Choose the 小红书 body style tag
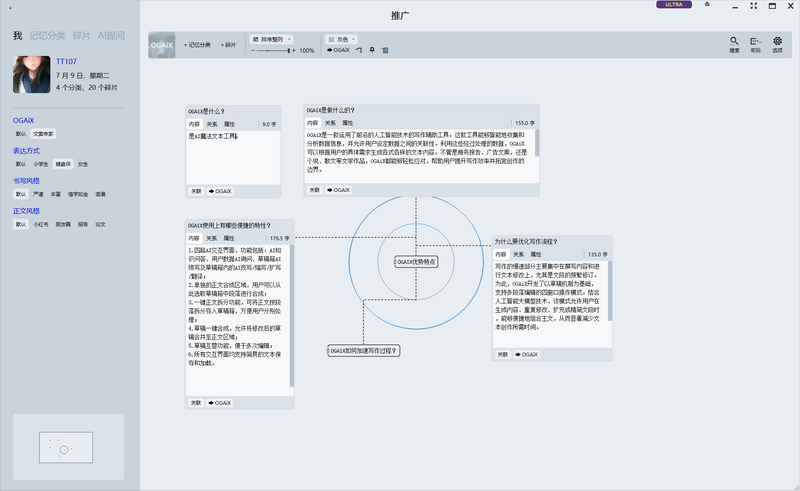Viewport: 800px width, 491px height. [41, 225]
